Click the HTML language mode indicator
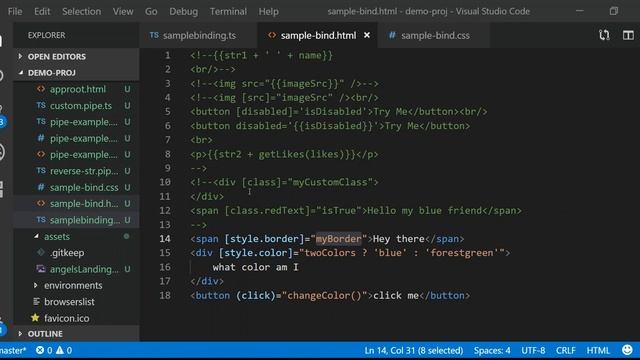 click(598, 350)
